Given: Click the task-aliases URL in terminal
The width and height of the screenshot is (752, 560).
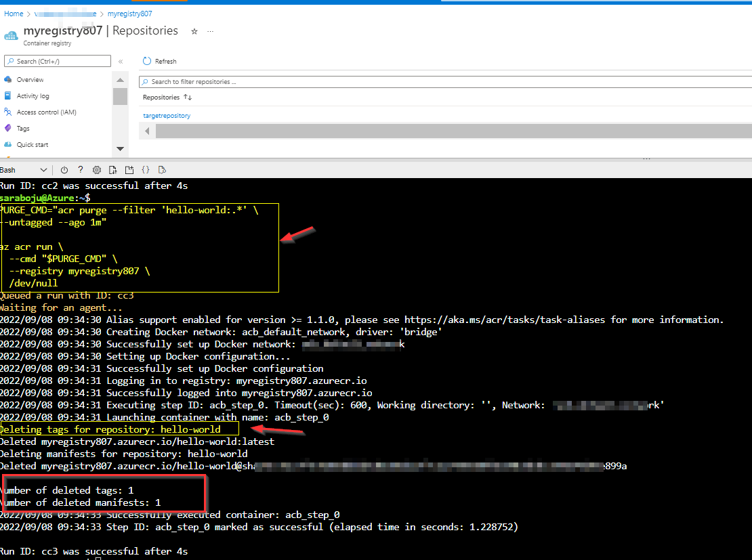Looking at the screenshot, I should click(x=505, y=320).
